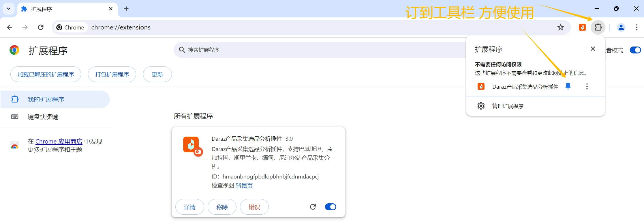Click the 更新 button
This screenshot has height=223, width=644.
click(x=157, y=75)
